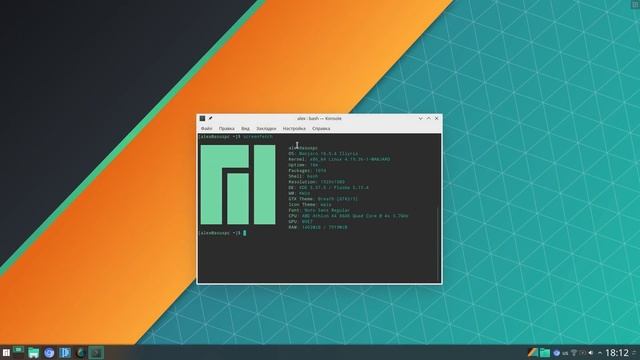Screen dimensions: 640x360
Task: Open the virtual desktop pager on taskbar
Action: click(x=18, y=352)
